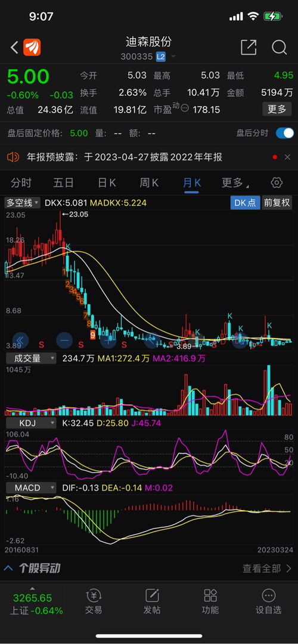Open the MACD indicator dropdown
Screen dimensions: 298x644
31,488
